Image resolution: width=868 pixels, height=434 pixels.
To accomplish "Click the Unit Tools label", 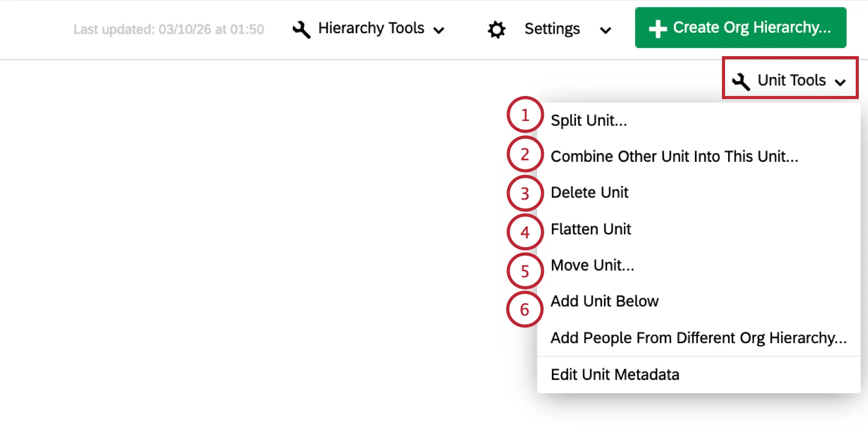I will point(791,80).
